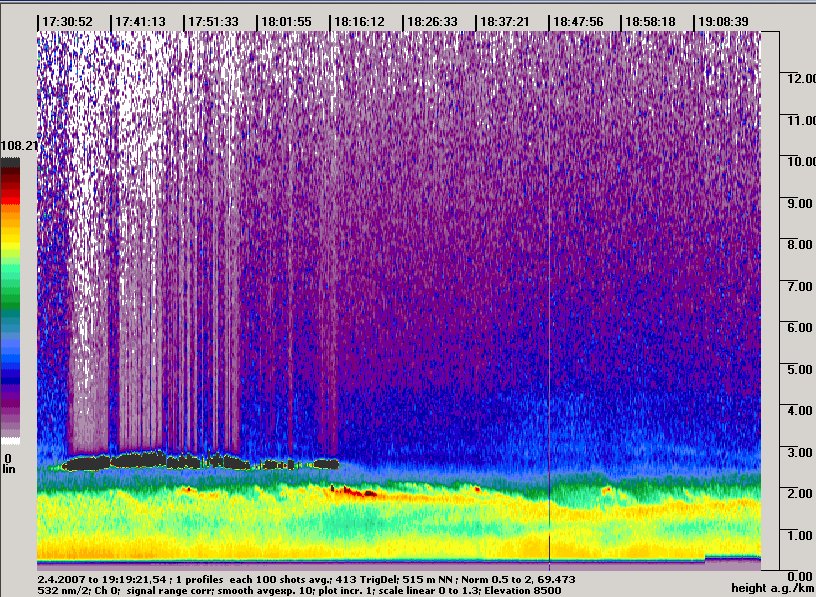Click the leftmost black cloud patch

point(86,463)
